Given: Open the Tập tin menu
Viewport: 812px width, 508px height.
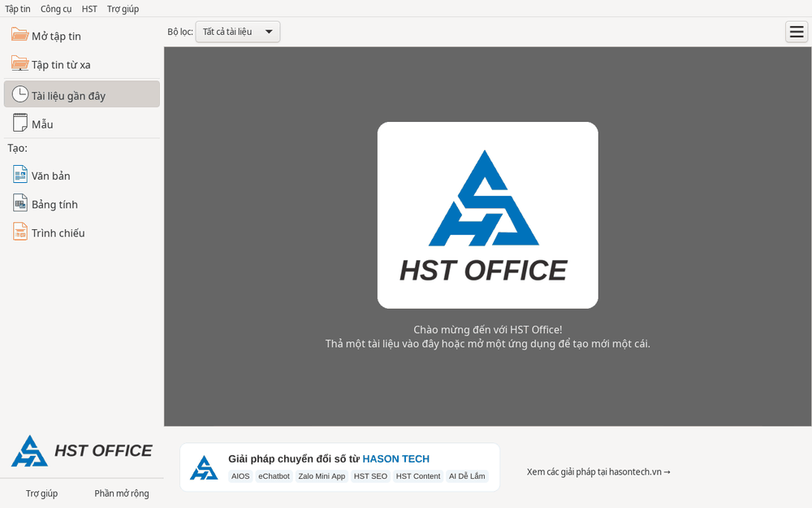Looking at the screenshot, I should (x=18, y=9).
